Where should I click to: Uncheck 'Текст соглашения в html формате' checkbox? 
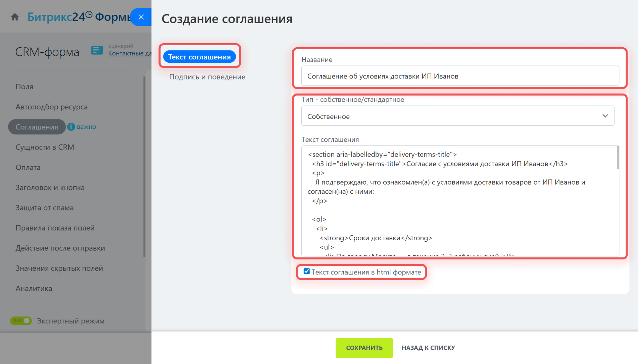[307, 271]
